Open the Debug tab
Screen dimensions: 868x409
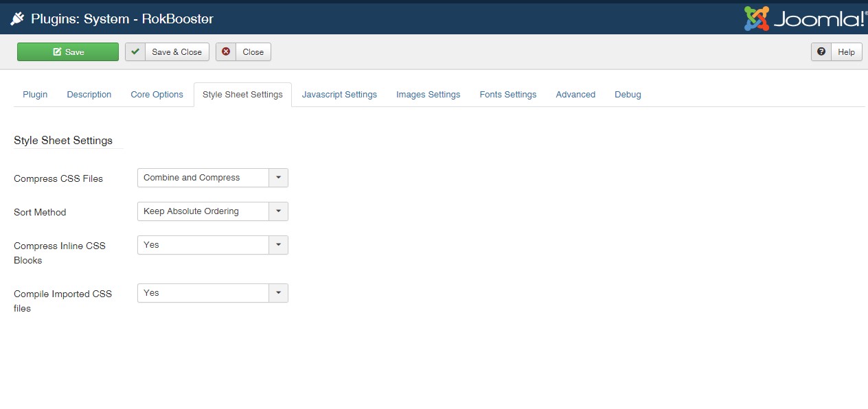click(x=628, y=95)
